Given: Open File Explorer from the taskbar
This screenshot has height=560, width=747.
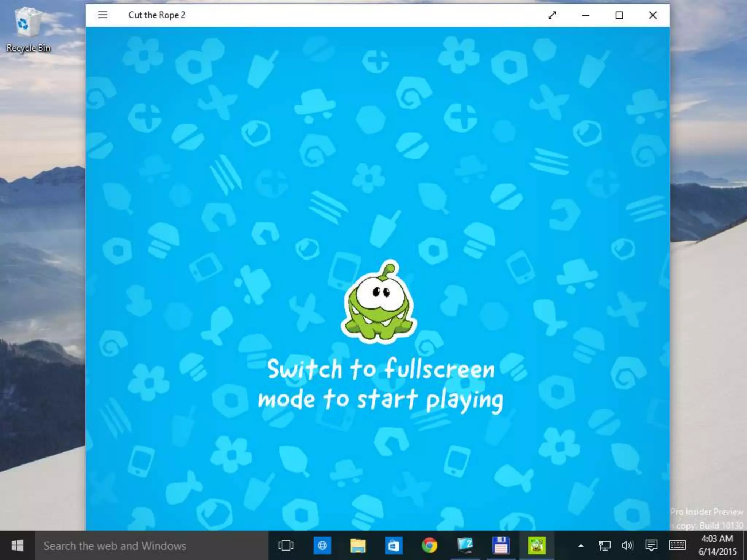Looking at the screenshot, I should click(358, 545).
